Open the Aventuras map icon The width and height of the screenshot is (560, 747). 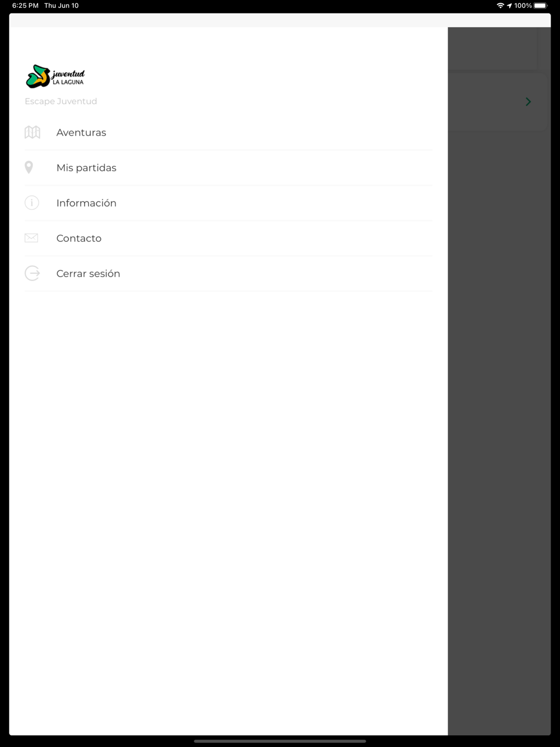[32, 132]
